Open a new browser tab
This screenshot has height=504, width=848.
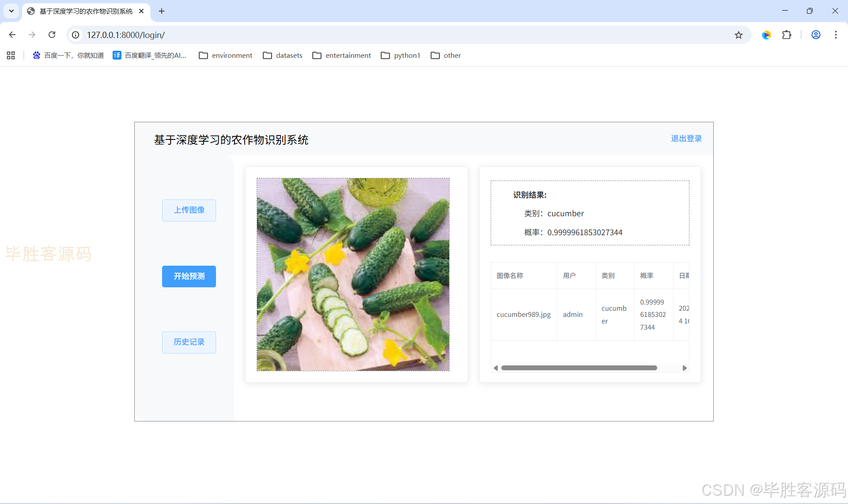pyautogui.click(x=162, y=11)
